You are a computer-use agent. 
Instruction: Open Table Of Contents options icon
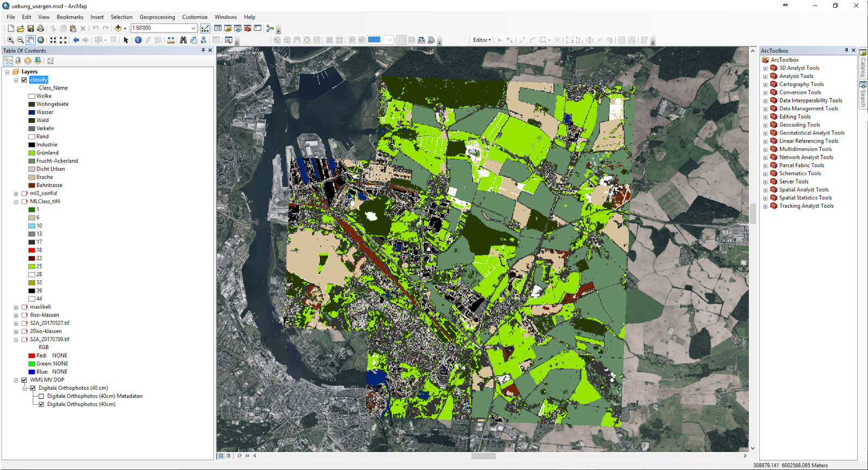pyautogui.click(x=50, y=61)
